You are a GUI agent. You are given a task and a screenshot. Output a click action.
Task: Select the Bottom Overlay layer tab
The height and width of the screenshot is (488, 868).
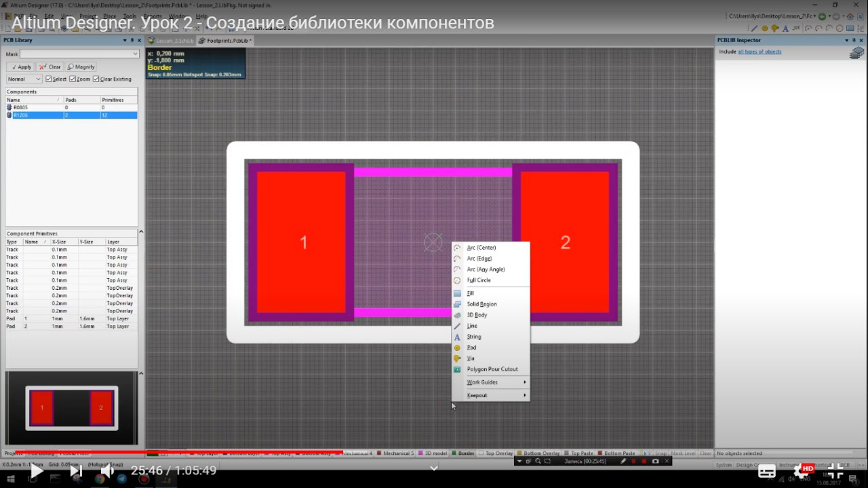point(538,453)
